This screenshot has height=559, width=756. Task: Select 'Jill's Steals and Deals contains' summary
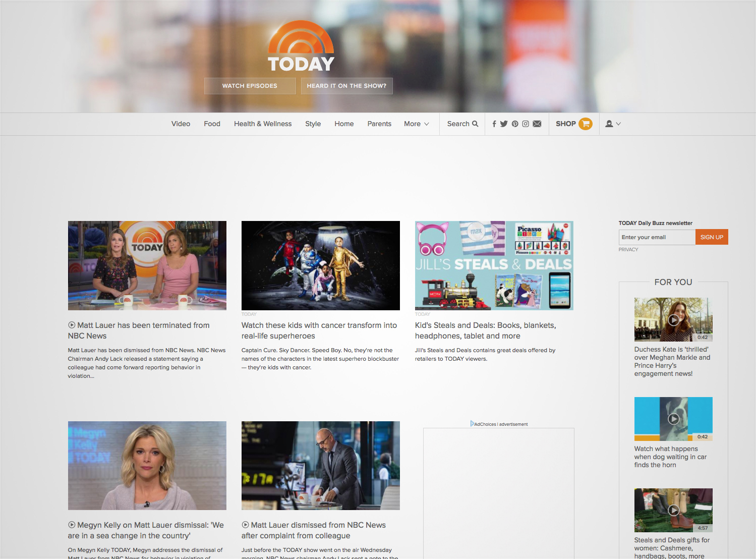(x=485, y=354)
